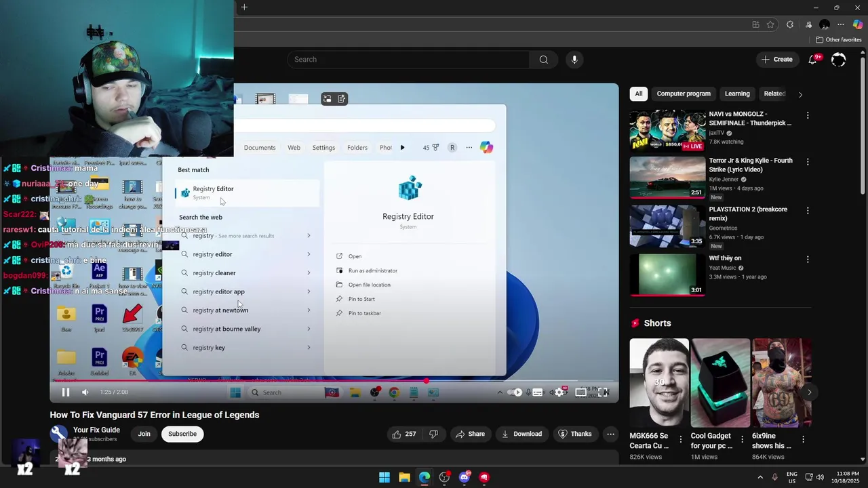This screenshot has width=868, height=488.
Task: Open YouTube notifications bell
Action: coord(812,60)
